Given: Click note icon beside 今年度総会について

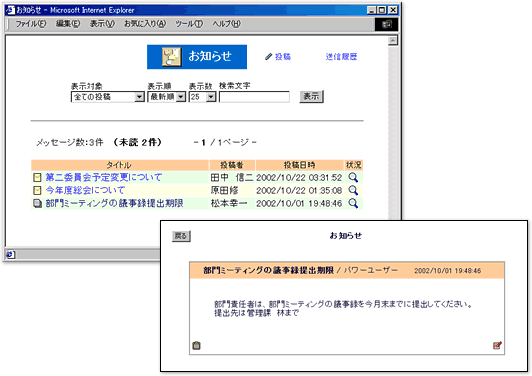Looking at the screenshot, I should click(x=37, y=190).
